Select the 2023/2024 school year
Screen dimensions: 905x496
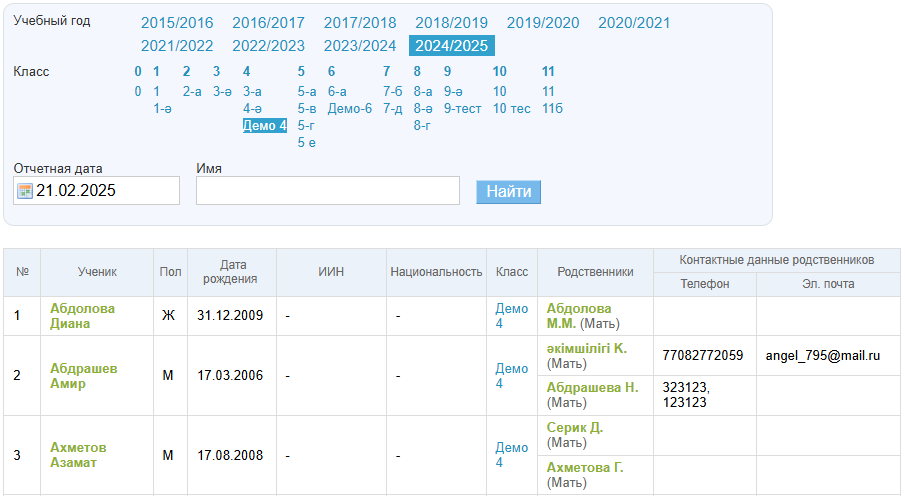pyautogui.click(x=360, y=45)
